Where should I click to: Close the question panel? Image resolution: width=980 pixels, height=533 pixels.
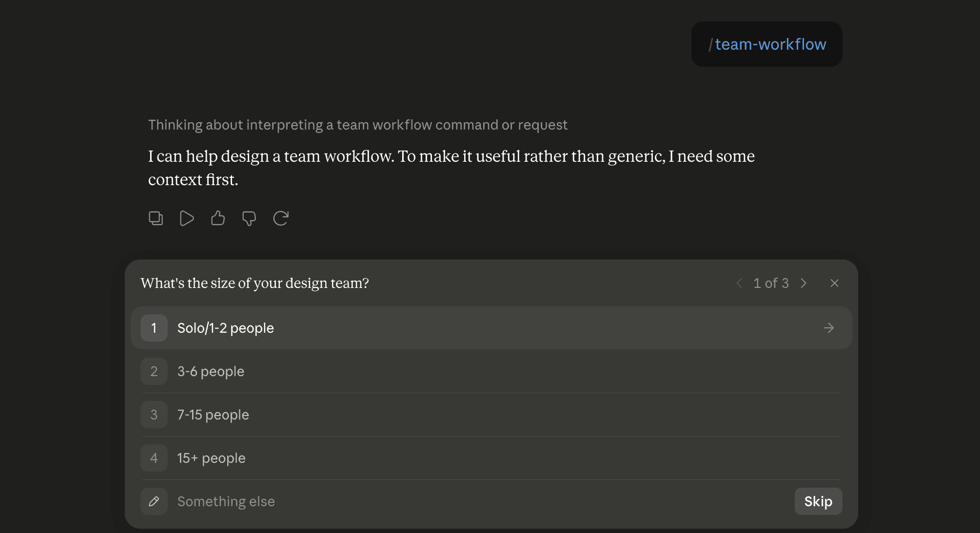[x=834, y=283]
